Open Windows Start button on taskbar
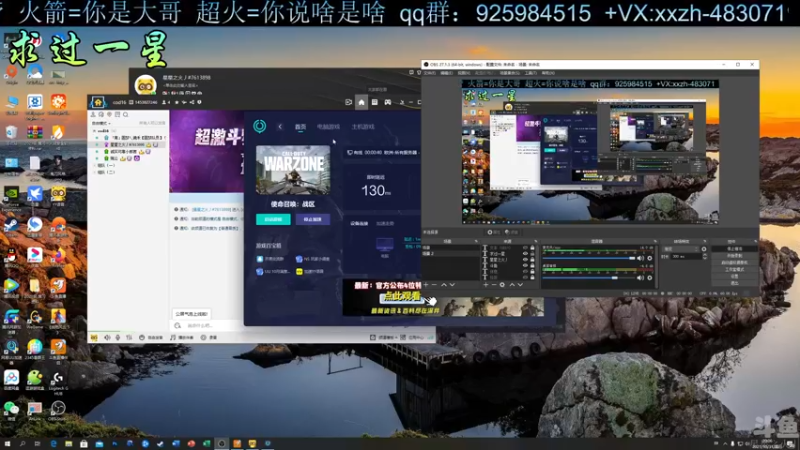The height and width of the screenshot is (450, 800). (x=7, y=444)
